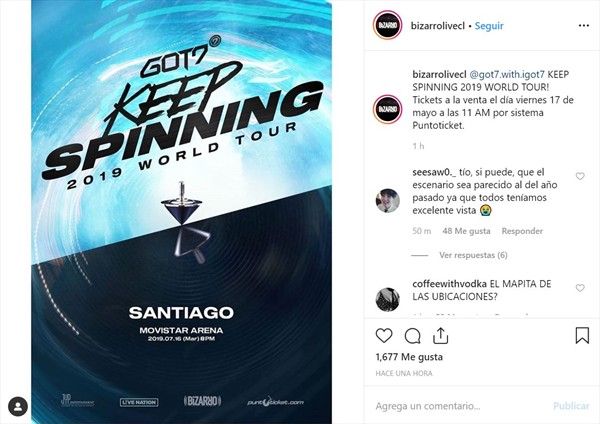The image size is (600, 424).
Task: Open the @got7.with.igot7 mention link
Action: coord(507,74)
